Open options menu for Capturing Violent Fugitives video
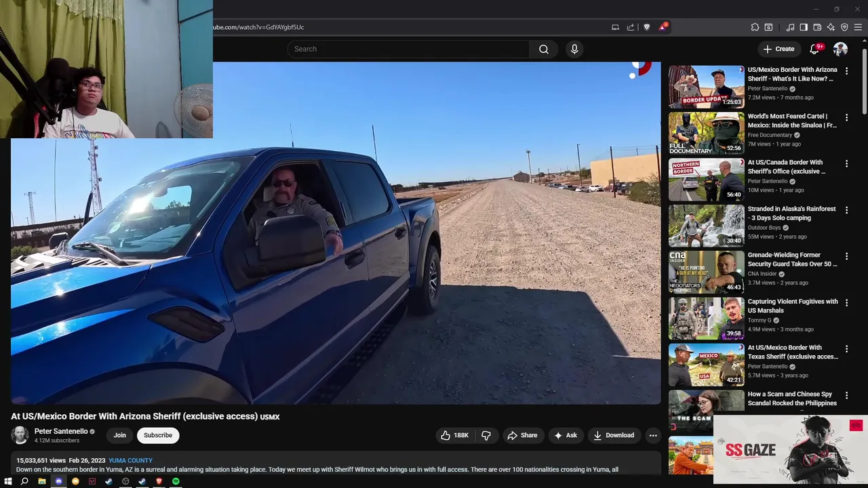The height and width of the screenshot is (488, 868). click(x=846, y=302)
